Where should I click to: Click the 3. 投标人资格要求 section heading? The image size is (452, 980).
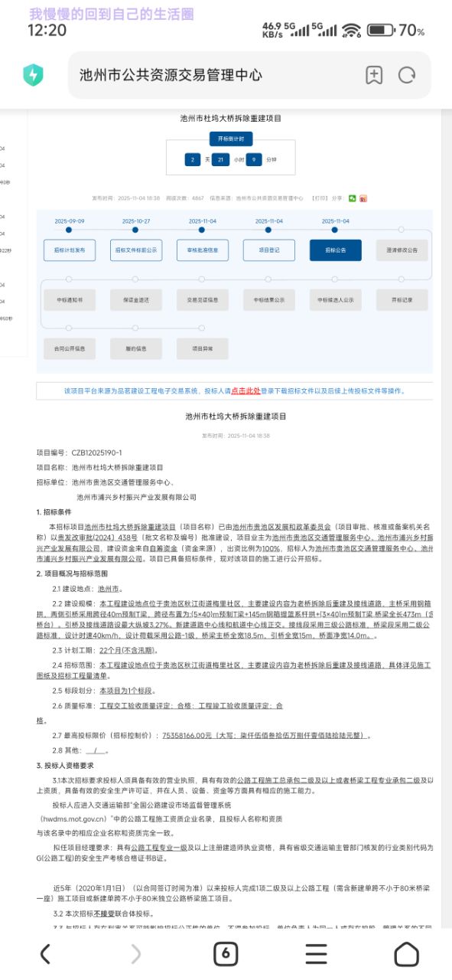pyautogui.click(x=64, y=766)
